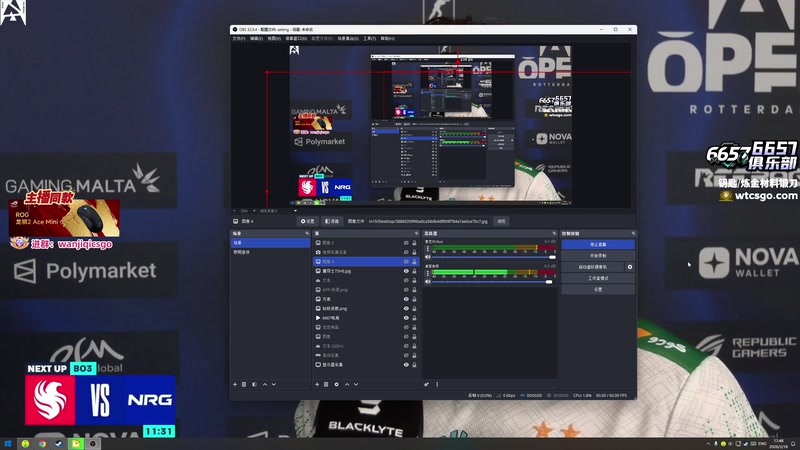This screenshot has height=450, width=800.
Task: Open options menu for desktop audio channel
Action: (x=428, y=249)
